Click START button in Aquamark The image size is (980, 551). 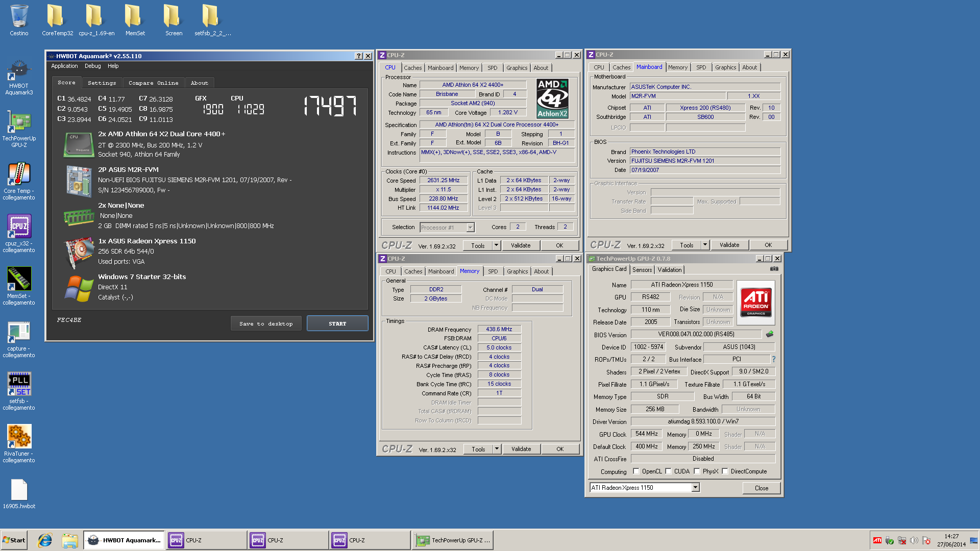(337, 323)
